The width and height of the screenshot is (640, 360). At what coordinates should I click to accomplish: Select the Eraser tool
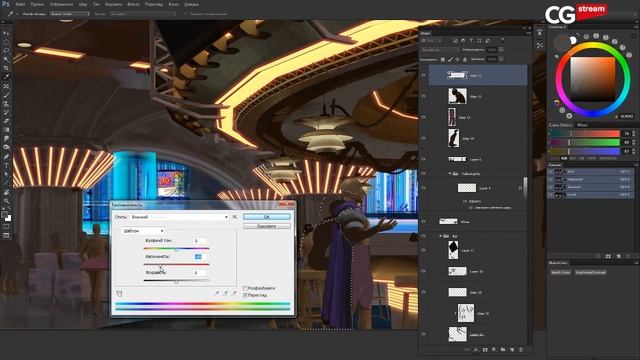click(6, 121)
